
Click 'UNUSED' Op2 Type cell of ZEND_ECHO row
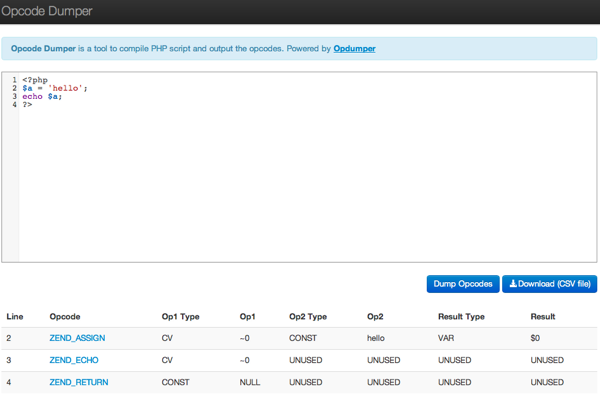pos(306,360)
